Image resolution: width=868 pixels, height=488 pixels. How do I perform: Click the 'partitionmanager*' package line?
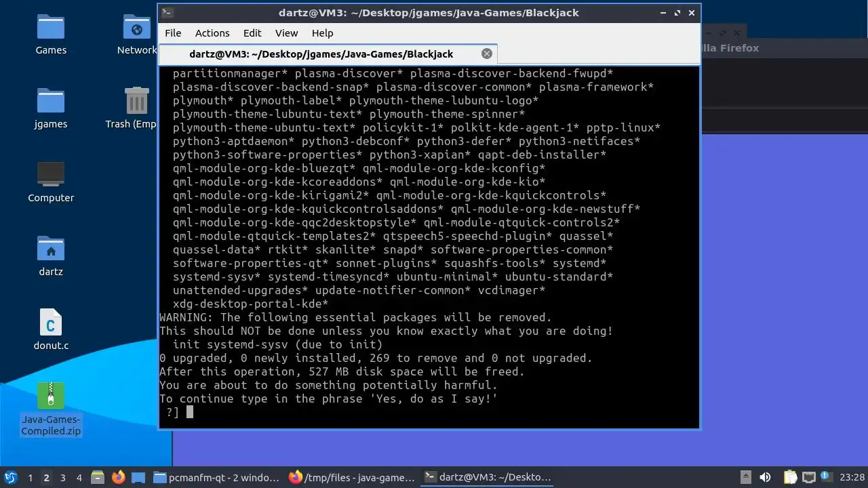(x=393, y=73)
